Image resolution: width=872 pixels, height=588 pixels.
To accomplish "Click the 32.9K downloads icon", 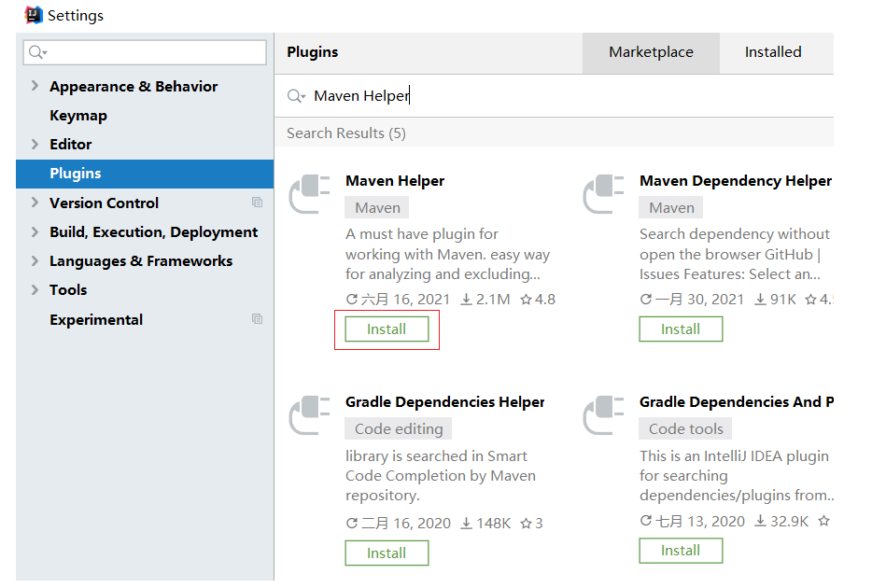I will [x=760, y=522].
